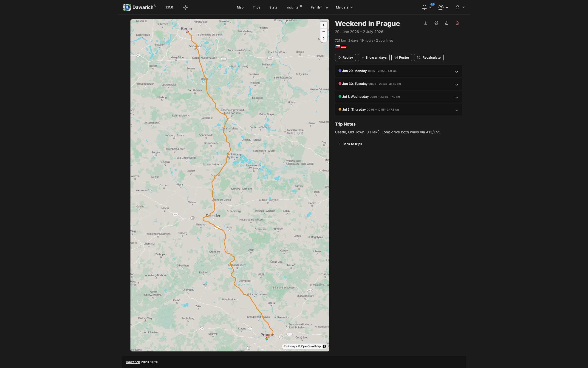Expand the Jun 30, Tuesday row
This screenshot has height=368, width=588.
(398, 84)
